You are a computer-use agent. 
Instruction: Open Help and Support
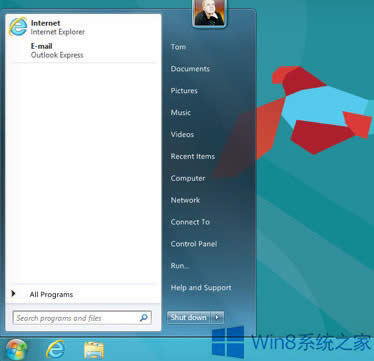point(201,288)
